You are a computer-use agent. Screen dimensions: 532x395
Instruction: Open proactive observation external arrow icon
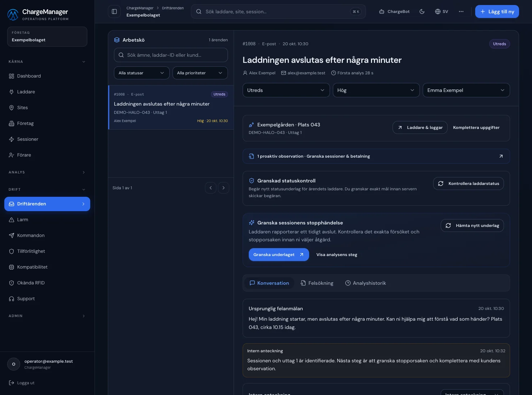pos(501,156)
